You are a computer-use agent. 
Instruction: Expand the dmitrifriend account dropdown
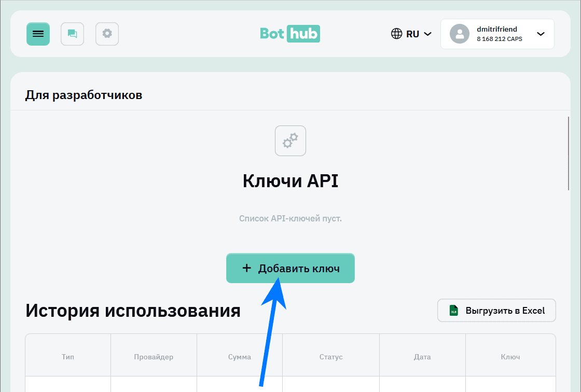tap(497, 34)
